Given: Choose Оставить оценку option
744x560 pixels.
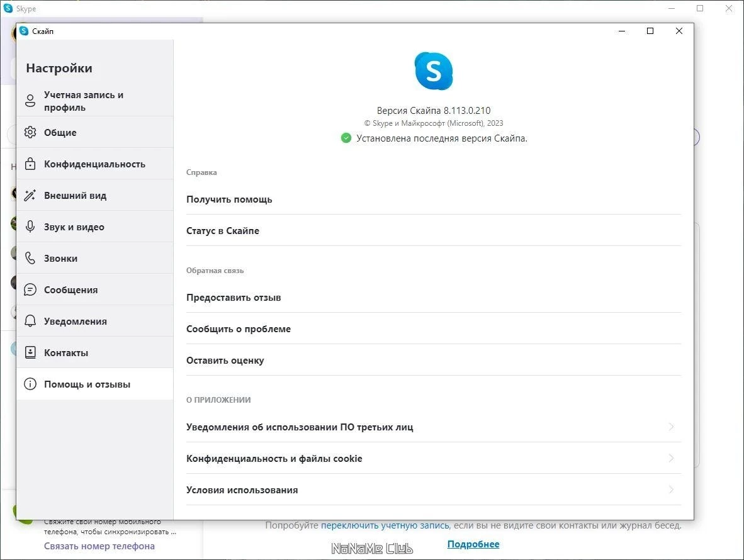Looking at the screenshot, I should [x=434, y=361].
